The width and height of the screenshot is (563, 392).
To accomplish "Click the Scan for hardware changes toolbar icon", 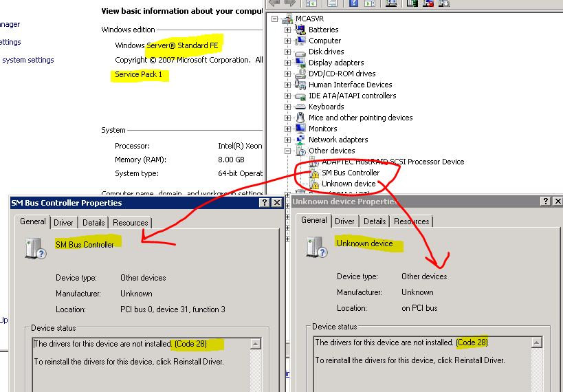I will pyautogui.click(x=391, y=3).
